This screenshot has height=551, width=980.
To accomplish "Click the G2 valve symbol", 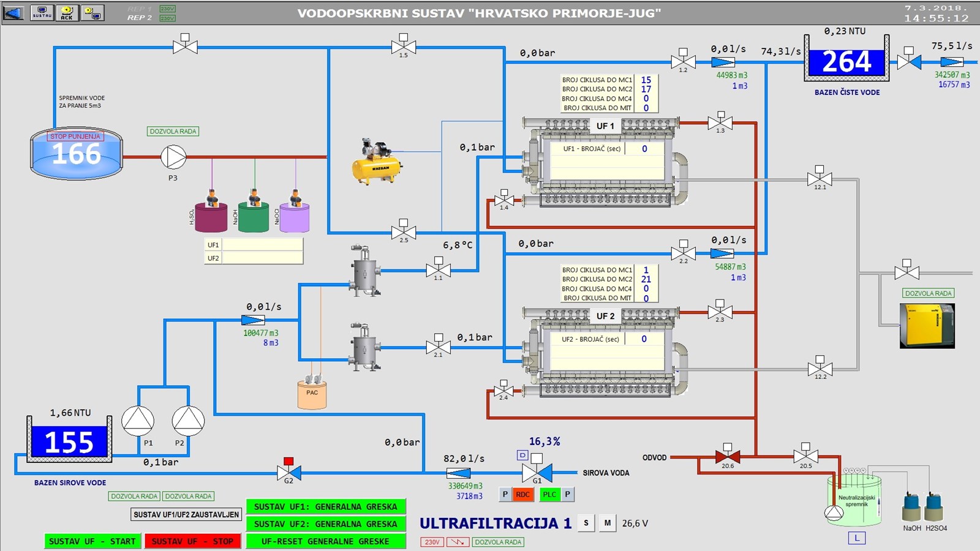I will [x=288, y=472].
